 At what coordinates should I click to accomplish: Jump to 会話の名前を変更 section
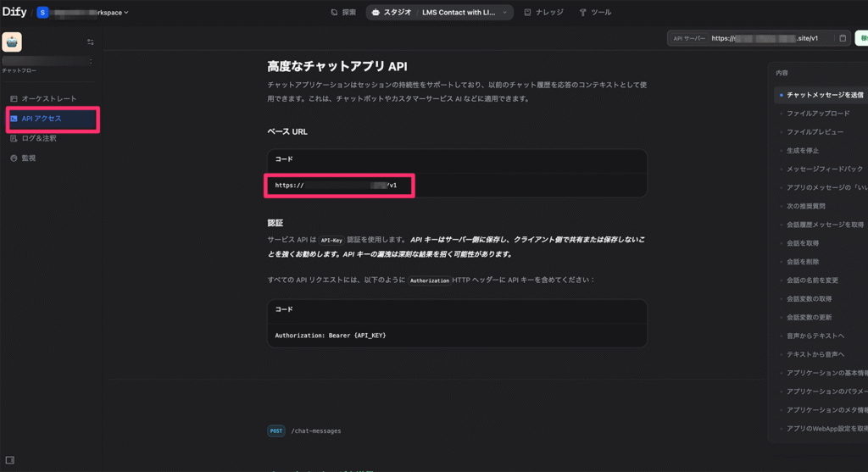tap(812, 280)
